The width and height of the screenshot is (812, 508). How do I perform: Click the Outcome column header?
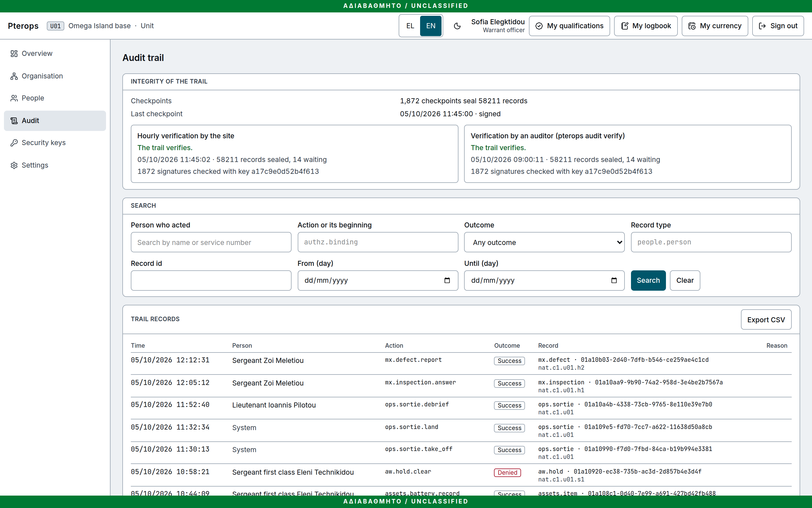click(x=507, y=345)
